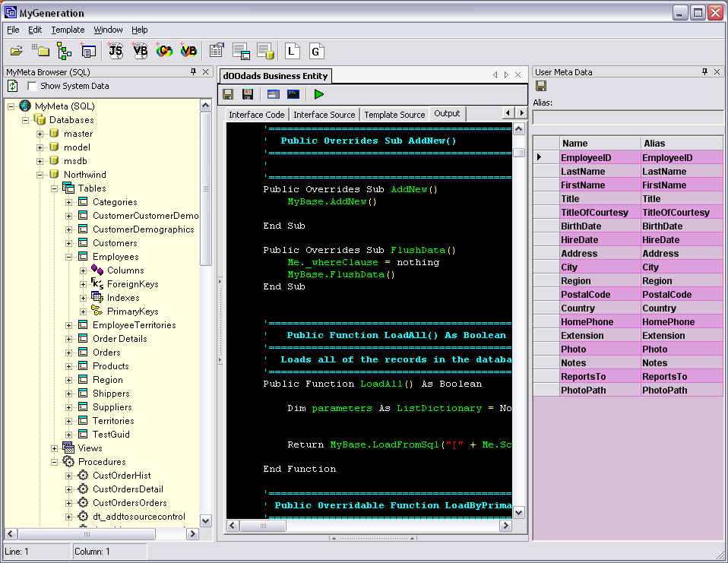Open the File menu
The height and width of the screenshot is (563, 728).
pyautogui.click(x=13, y=30)
